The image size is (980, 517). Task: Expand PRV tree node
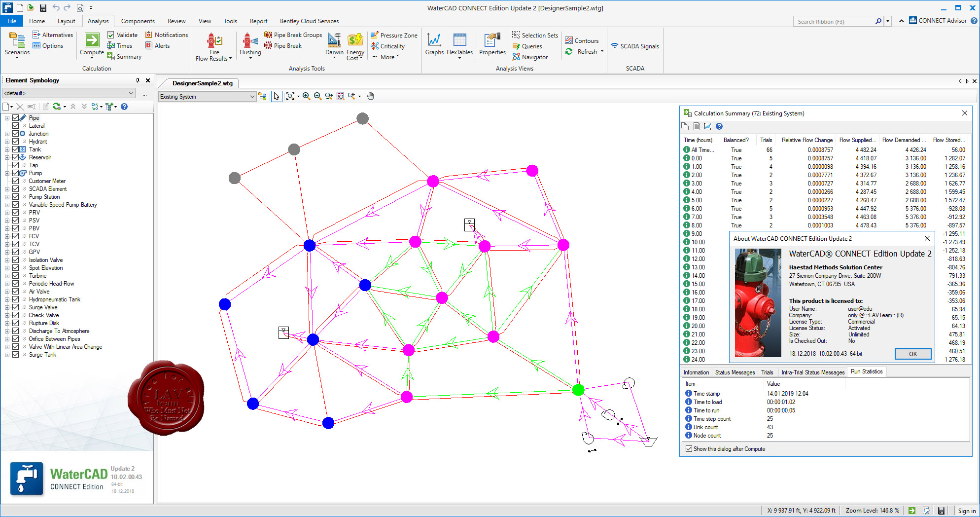coord(7,213)
